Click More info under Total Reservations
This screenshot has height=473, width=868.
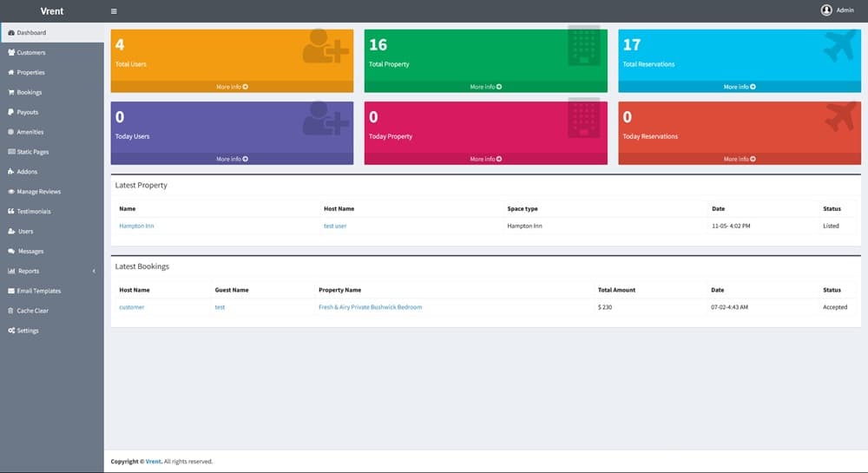click(740, 87)
